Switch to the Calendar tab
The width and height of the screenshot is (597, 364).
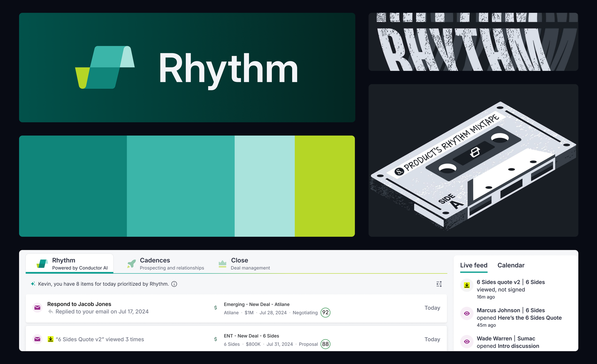511,265
